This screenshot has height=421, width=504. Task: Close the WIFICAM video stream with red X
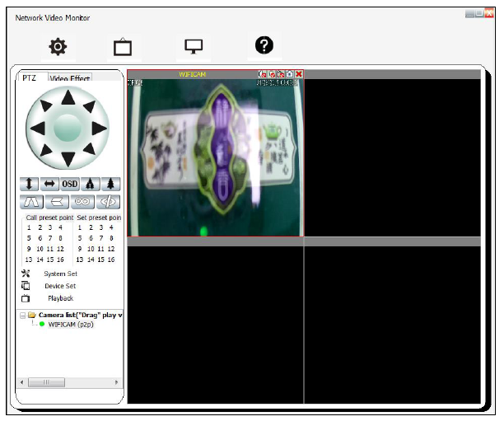tap(299, 74)
